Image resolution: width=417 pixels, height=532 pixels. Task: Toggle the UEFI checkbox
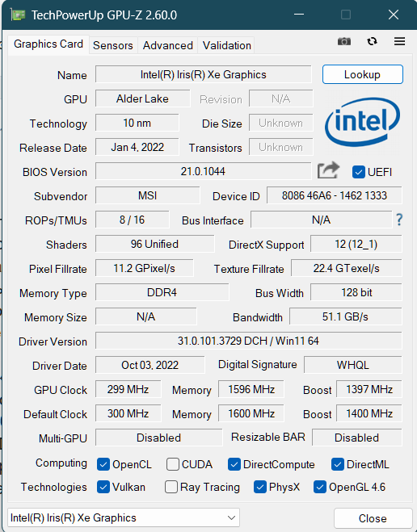point(359,172)
